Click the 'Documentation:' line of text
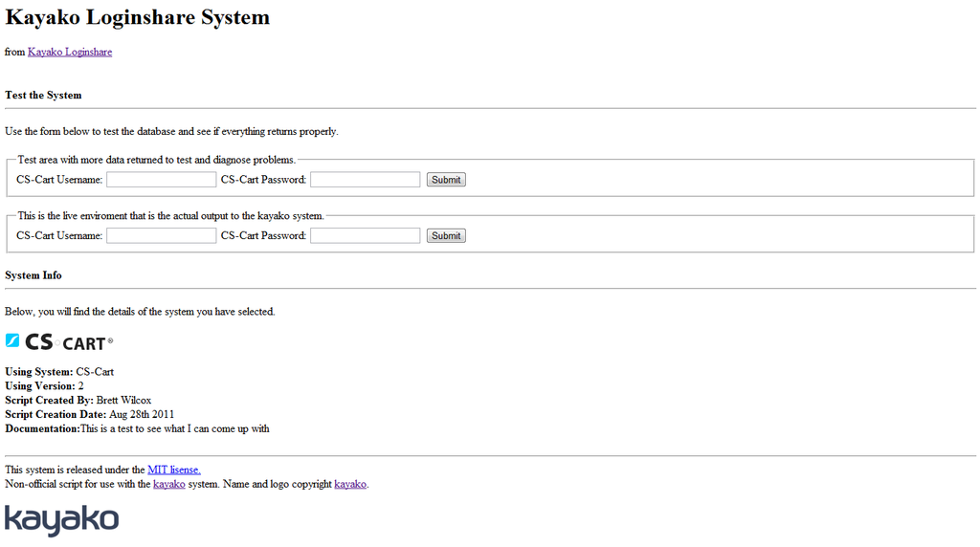The width and height of the screenshot is (980, 547). point(137,429)
